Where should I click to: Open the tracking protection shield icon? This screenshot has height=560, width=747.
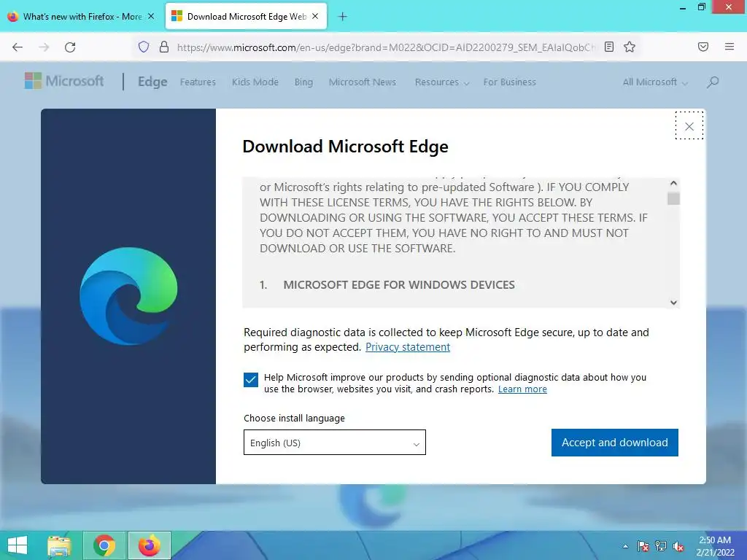tap(144, 47)
